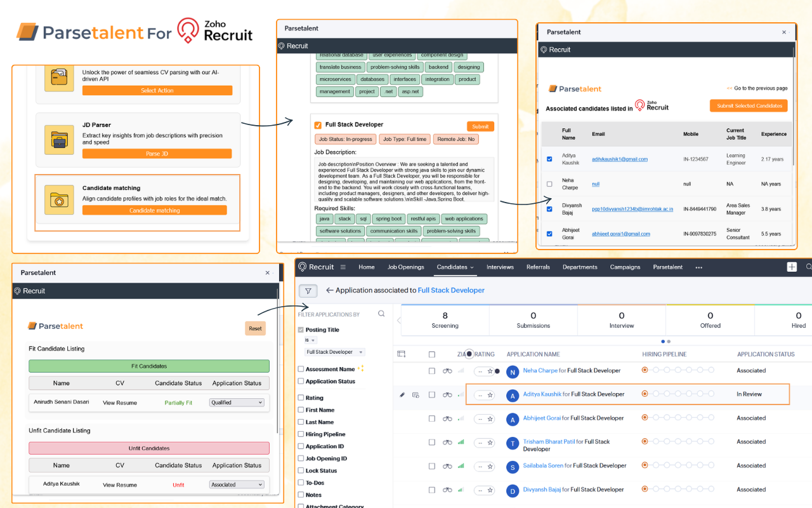Click Submit Selected Candidates button
Screen dimensions: 812x508
tap(749, 106)
